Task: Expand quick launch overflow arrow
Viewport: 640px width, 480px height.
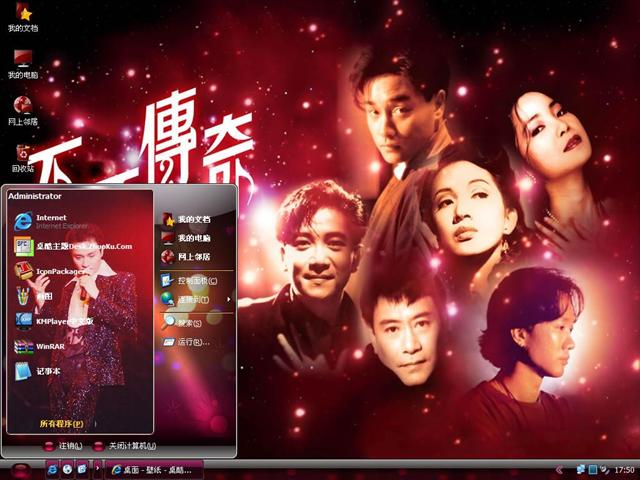Action: coord(97,469)
